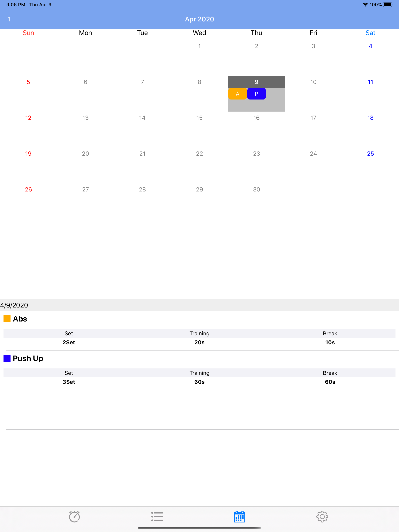
Task: Tap the battery indicator in the status bar
Action: click(388, 4)
